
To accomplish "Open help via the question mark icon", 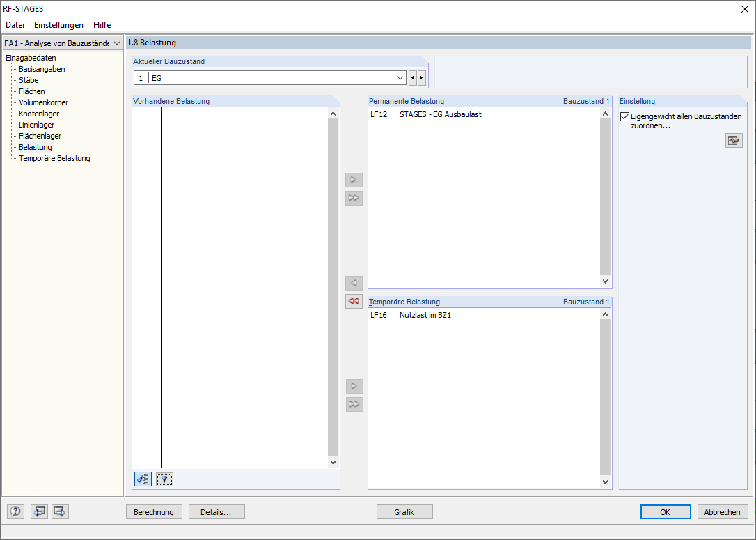I will click(x=15, y=511).
